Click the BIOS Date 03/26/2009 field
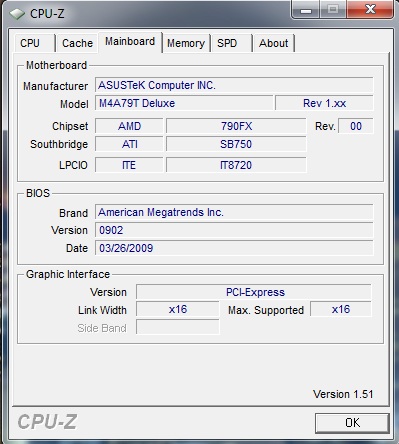399x444 pixels. pyautogui.click(x=234, y=248)
